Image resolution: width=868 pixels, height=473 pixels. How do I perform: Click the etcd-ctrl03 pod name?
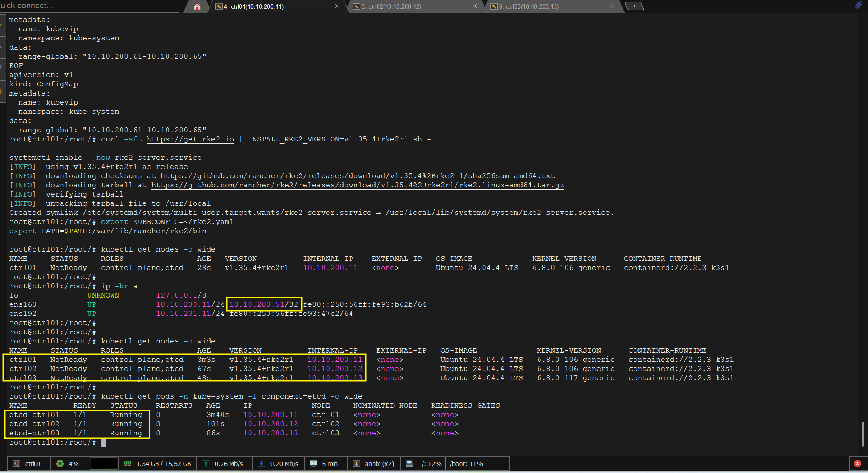coord(34,433)
